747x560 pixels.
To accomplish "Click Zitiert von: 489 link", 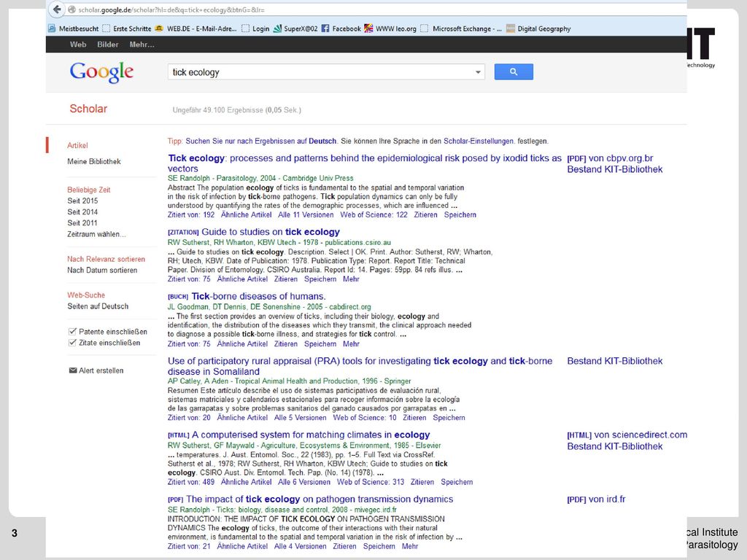I will click(191, 482).
